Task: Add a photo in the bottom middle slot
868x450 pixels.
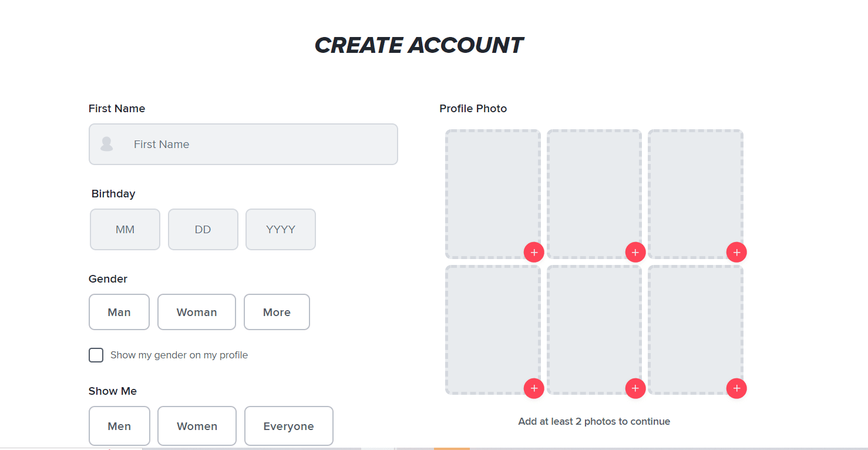Action: [635, 388]
